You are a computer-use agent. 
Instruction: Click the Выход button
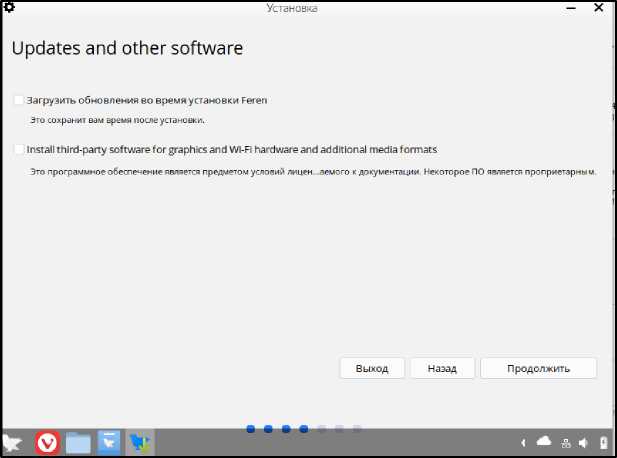(372, 368)
